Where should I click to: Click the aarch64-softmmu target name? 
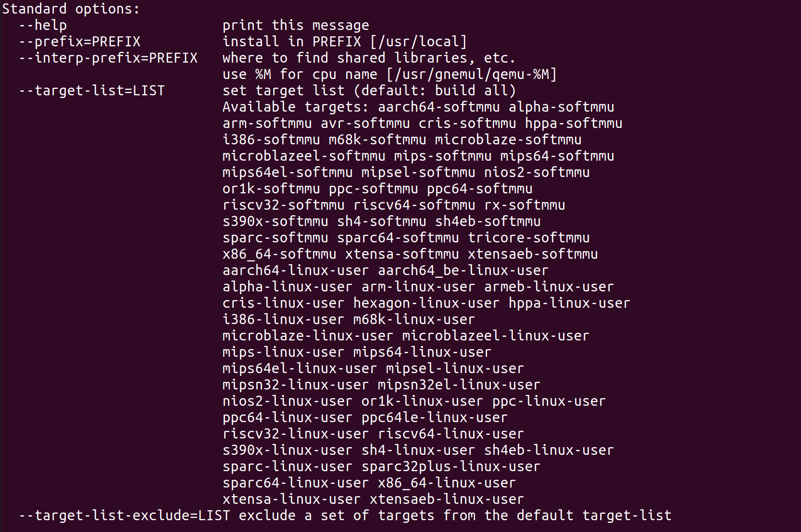point(439,107)
